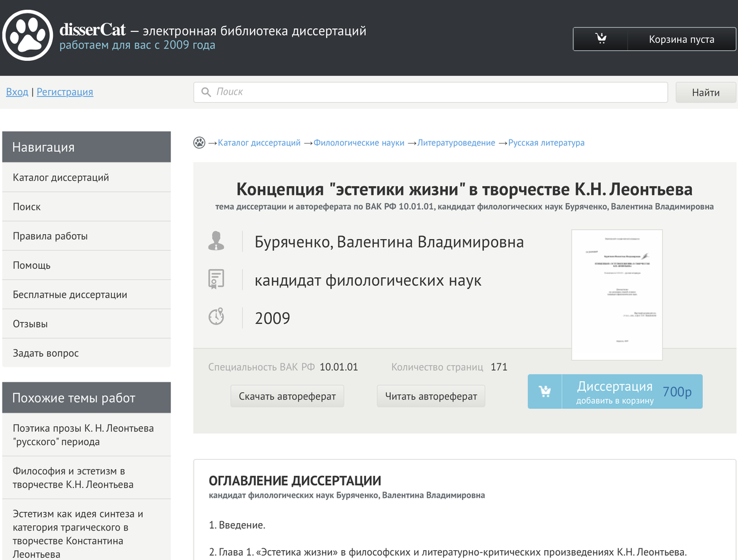The image size is (738, 560).
Task: Open Помощь in navigation
Action: pos(87,266)
